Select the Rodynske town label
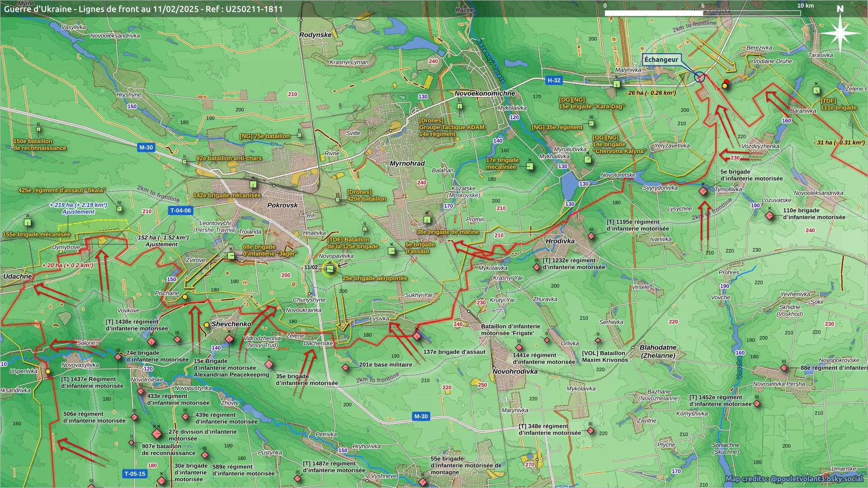 316,34
